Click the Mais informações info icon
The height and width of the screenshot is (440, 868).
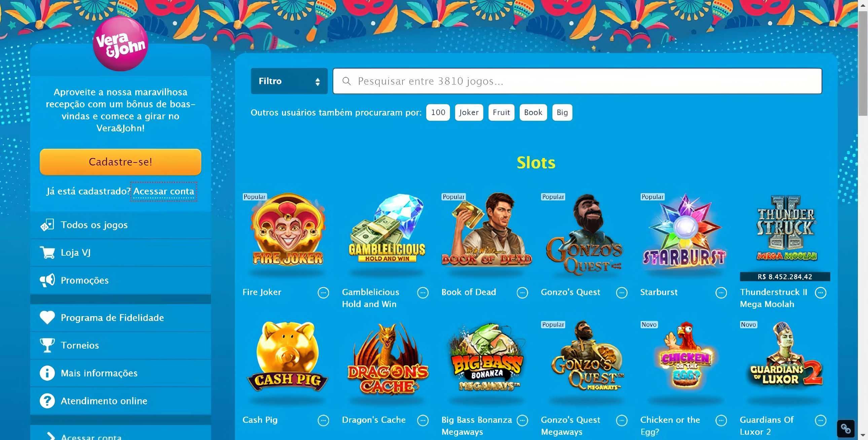[x=47, y=373]
